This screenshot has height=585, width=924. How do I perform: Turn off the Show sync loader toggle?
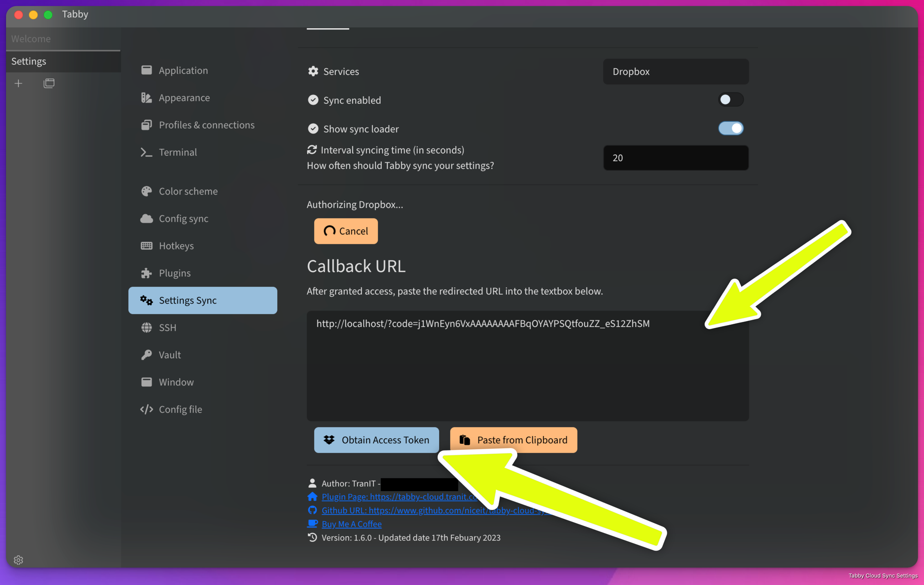point(731,128)
